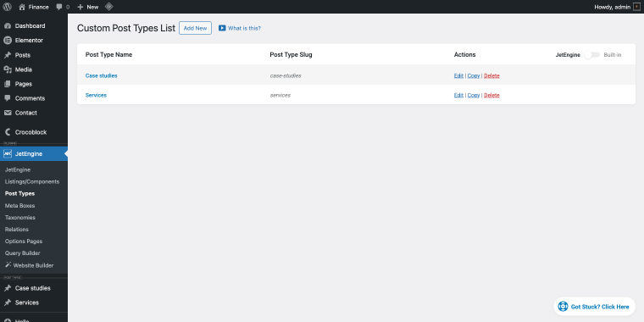644x322 pixels.
Task: Copy the Services post type
Action: [x=474, y=95]
